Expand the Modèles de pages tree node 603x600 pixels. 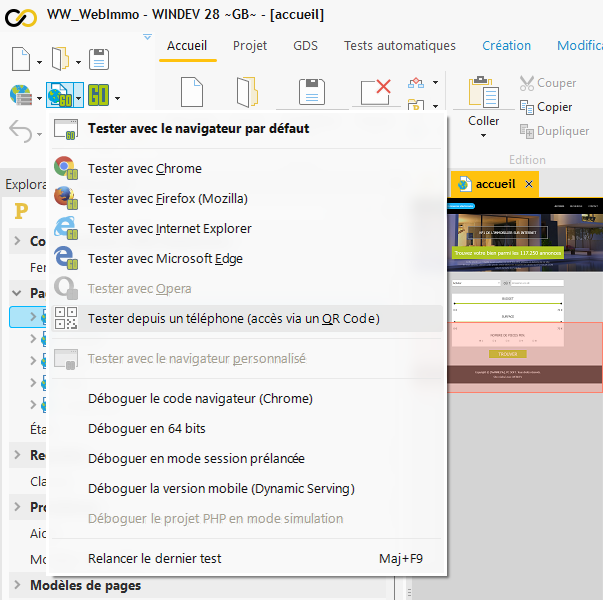[17, 586]
